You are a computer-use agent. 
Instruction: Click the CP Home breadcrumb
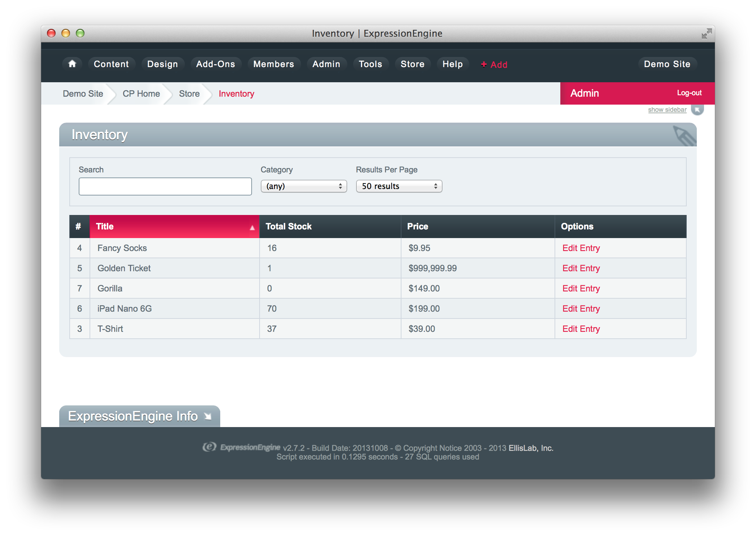pyautogui.click(x=141, y=94)
